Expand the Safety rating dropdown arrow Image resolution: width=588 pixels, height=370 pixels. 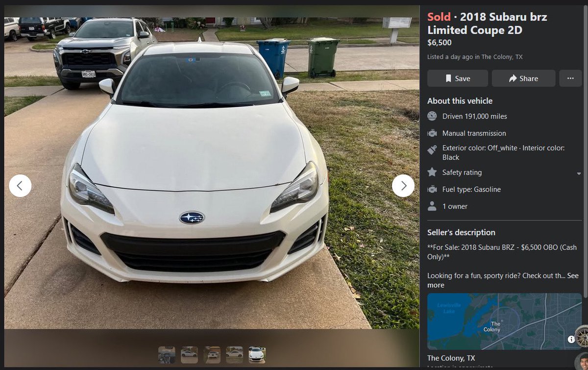coord(579,173)
